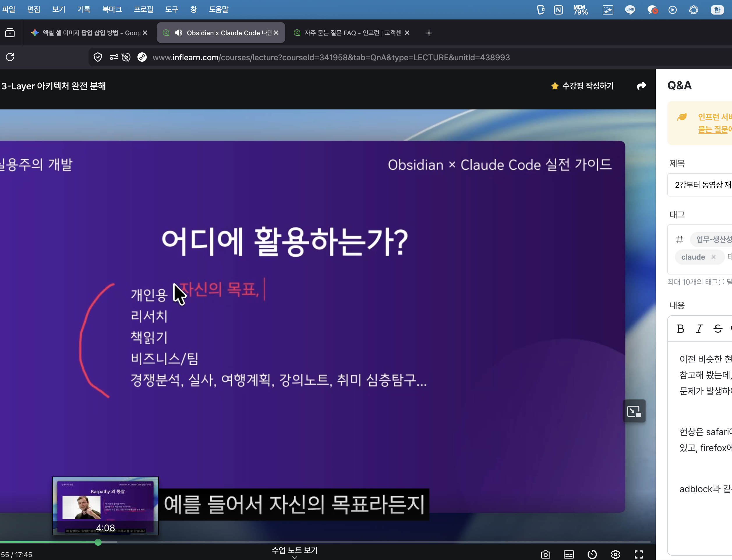Toggle bold formatting in the Q&A editor
This screenshot has width=732, height=560.
(680, 329)
